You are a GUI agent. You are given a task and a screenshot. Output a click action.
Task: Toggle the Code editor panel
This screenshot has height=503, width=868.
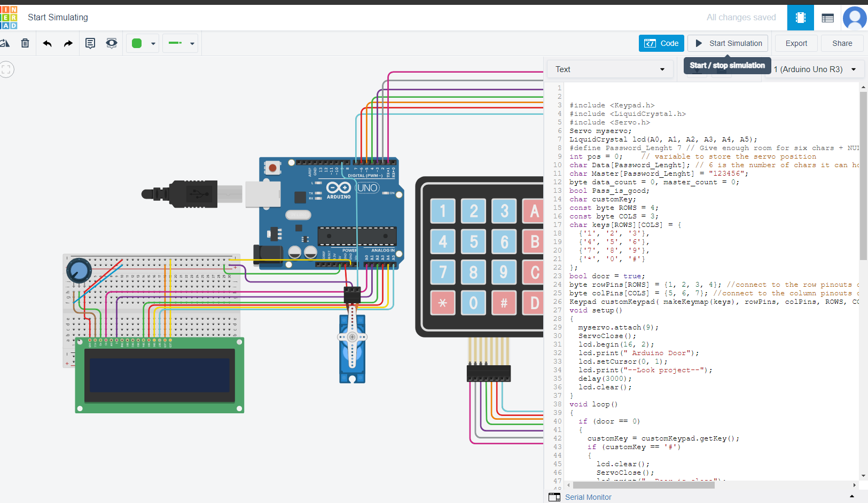[x=661, y=43]
